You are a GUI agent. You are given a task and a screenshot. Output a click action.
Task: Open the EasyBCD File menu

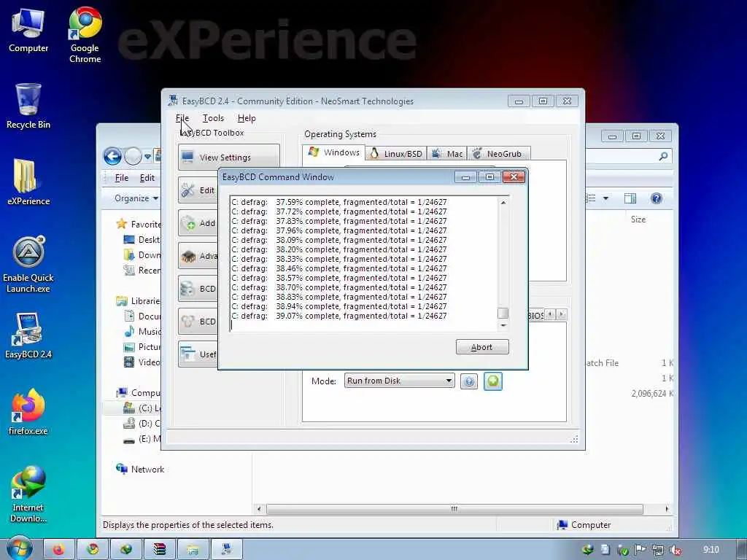[182, 118]
